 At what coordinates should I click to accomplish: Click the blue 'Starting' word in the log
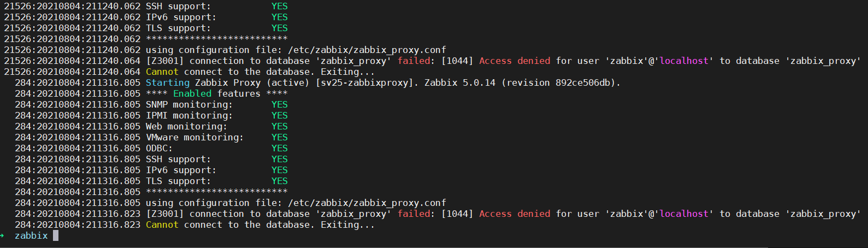[167, 82]
